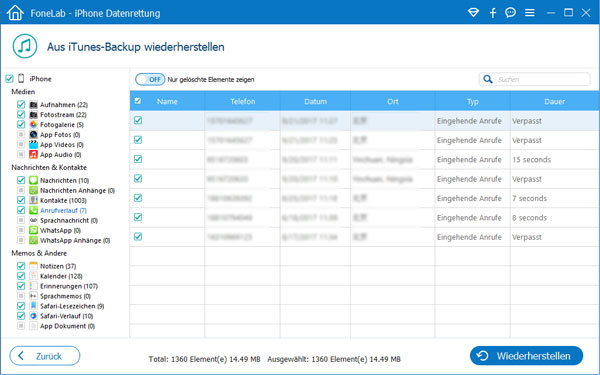This screenshot has height=375, width=600.
Task: Sort by the Telefon column header
Action: pos(243,101)
